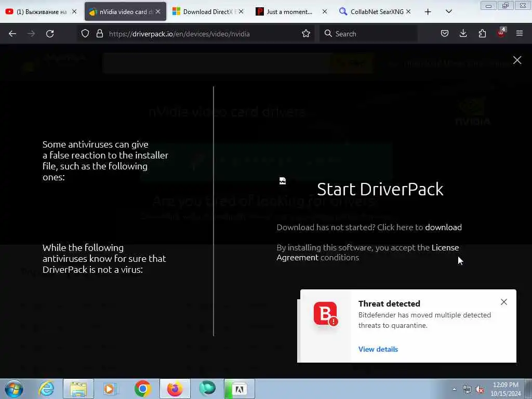Screen dimensions: 532x399
Task: Show hidden system tray icons
Action: click(454, 389)
